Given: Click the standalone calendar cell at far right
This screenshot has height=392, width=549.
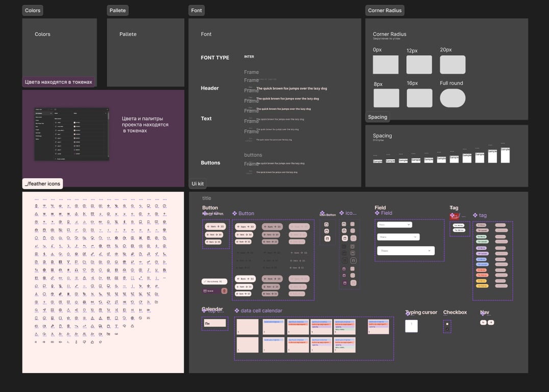Looking at the screenshot, I should coord(378,327).
